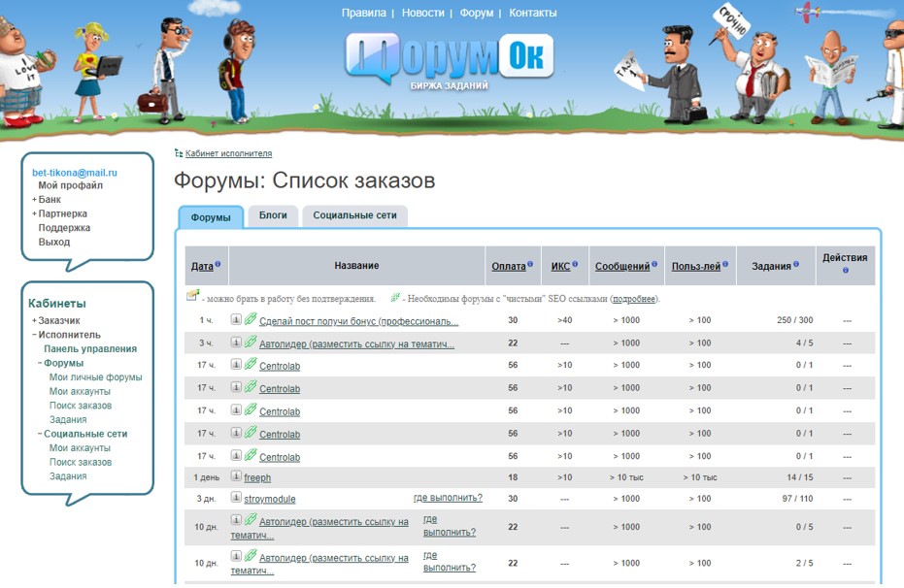Expand the Заказчик cabinet
This screenshot has height=588, width=904.
pos(34,321)
